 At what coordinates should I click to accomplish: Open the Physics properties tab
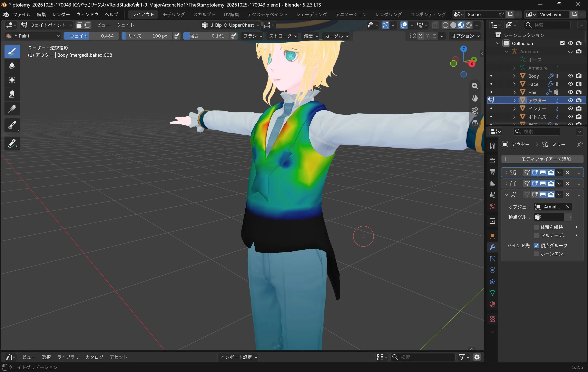(x=492, y=270)
